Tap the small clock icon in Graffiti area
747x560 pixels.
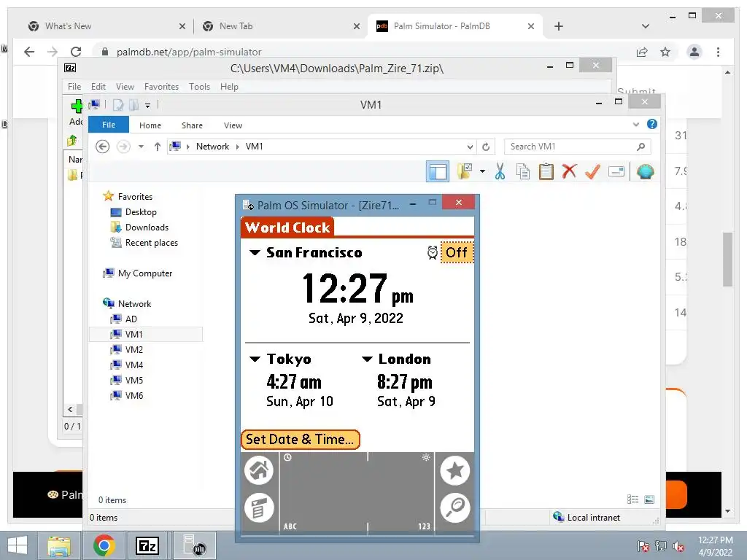point(287,458)
